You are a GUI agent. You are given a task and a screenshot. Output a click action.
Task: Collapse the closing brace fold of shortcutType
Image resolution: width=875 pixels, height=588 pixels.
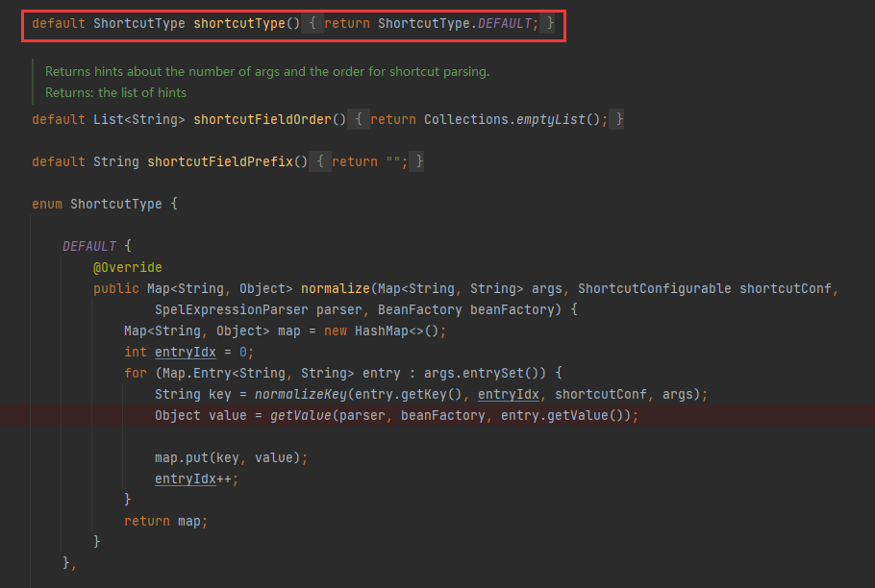click(550, 23)
